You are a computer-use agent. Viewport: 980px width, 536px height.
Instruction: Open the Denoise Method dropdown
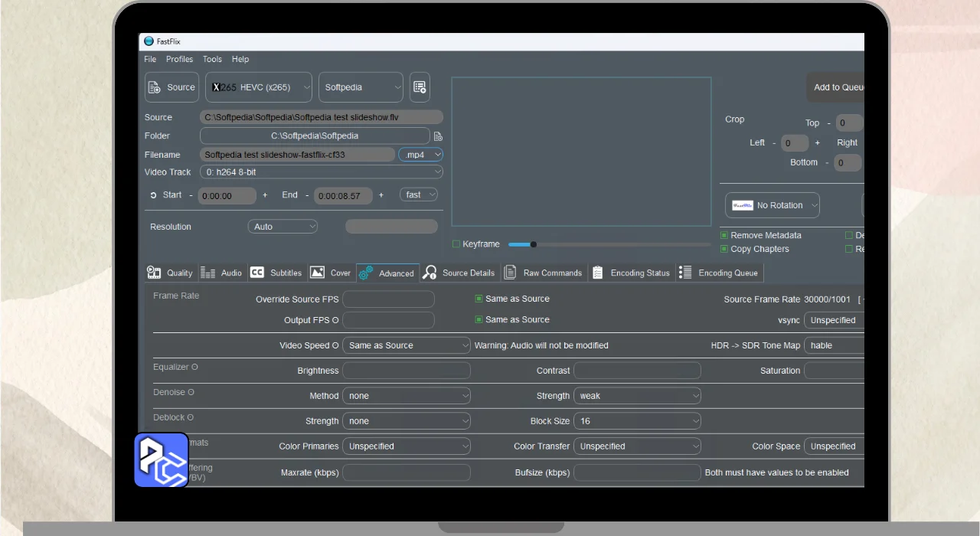[x=406, y=396]
